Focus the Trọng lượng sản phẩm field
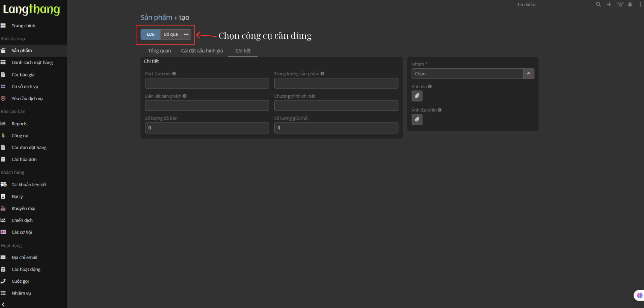Image resolution: width=644 pixels, height=308 pixels. [336, 83]
